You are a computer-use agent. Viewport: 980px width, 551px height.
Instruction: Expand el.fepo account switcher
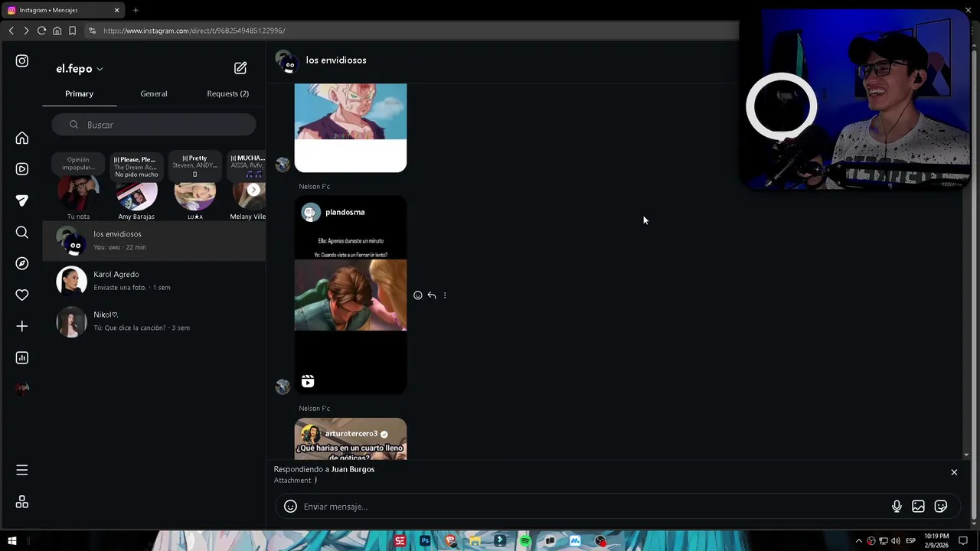point(80,69)
